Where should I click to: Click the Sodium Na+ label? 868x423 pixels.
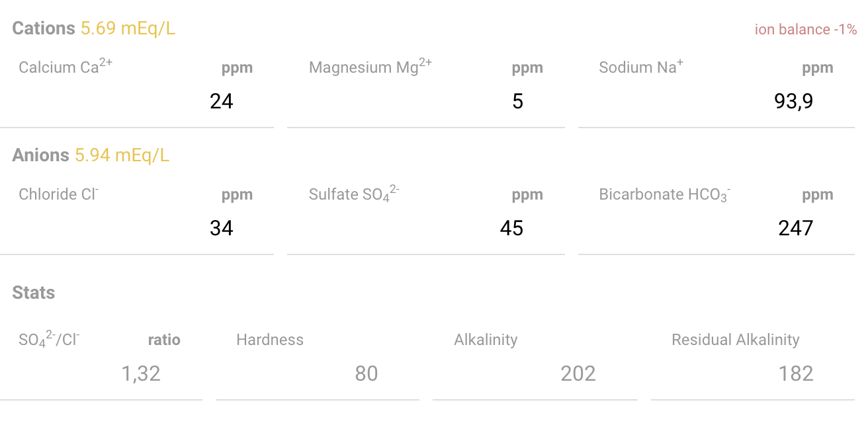point(641,66)
